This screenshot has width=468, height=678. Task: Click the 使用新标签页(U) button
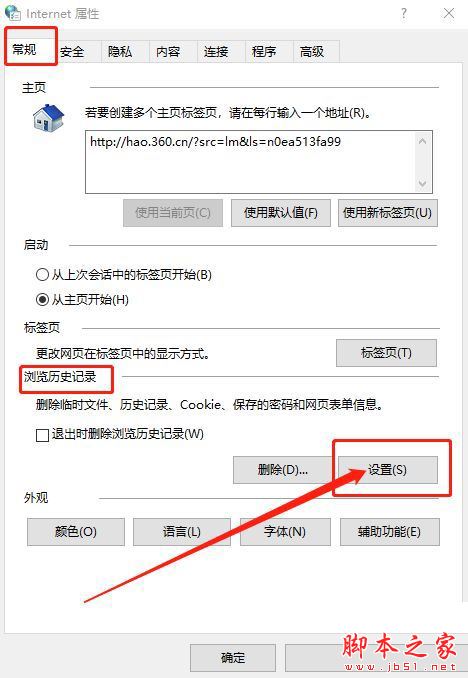(388, 213)
